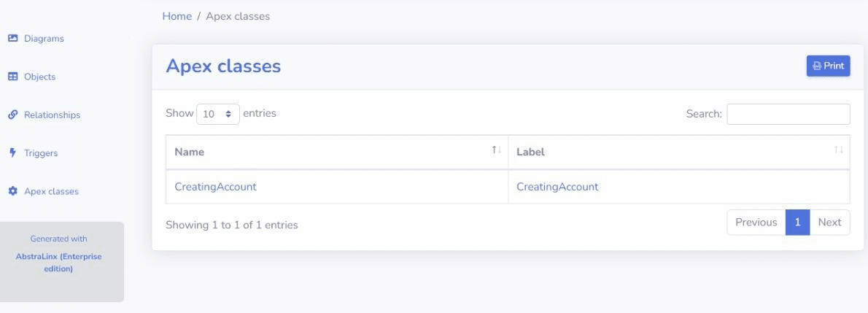Open the CreatingAccount class name link

tap(215, 187)
